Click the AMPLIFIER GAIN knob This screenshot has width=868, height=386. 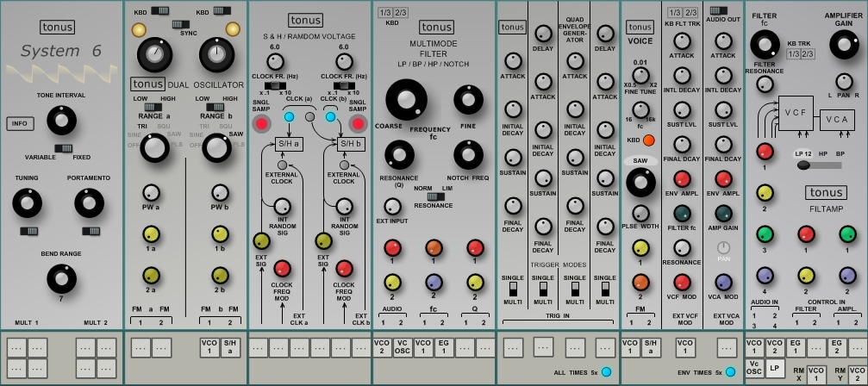pyautogui.click(x=844, y=44)
